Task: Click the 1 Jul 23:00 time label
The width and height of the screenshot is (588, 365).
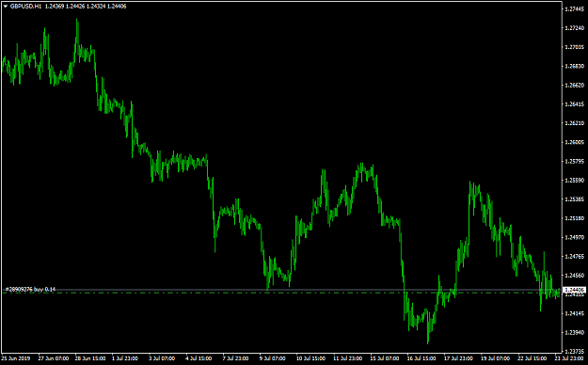Action: tap(125, 358)
